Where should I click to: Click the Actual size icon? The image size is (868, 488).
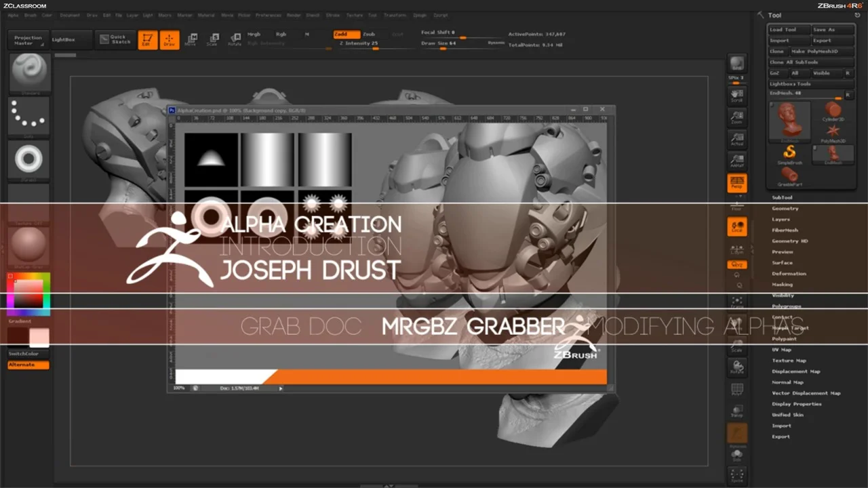click(x=736, y=140)
